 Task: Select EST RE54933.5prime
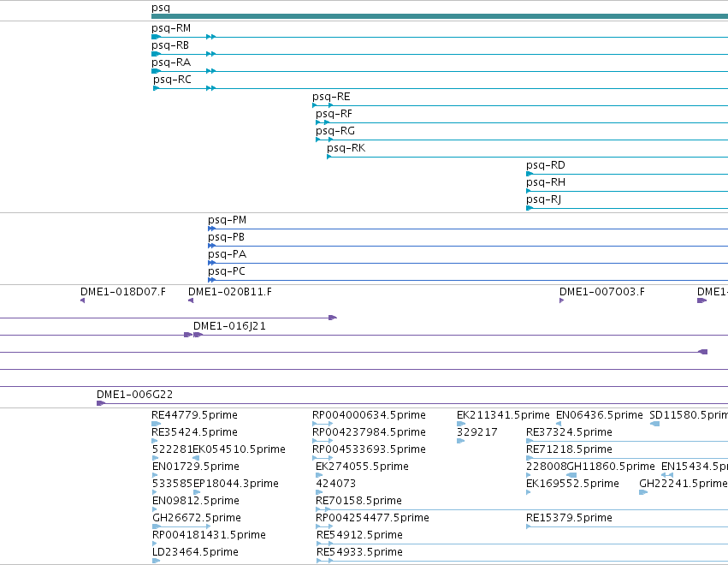pos(359,552)
